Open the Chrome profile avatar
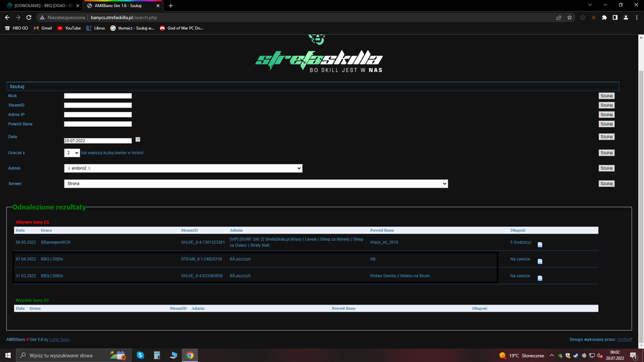Viewport: 644px width, 362px height. coord(625,17)
